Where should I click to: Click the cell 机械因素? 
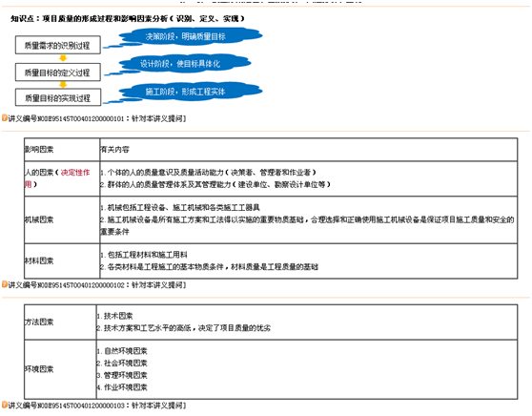click(x=62, y=219)
